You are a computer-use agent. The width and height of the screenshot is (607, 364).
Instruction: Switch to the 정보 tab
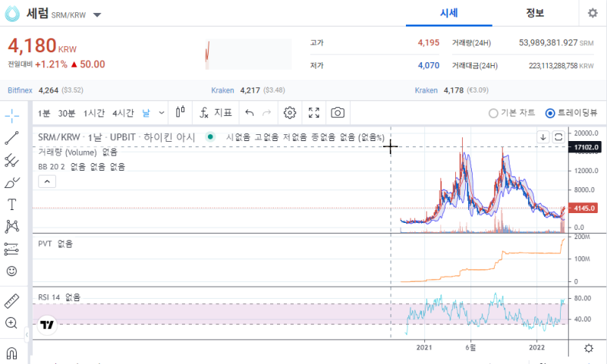[535, 13]
